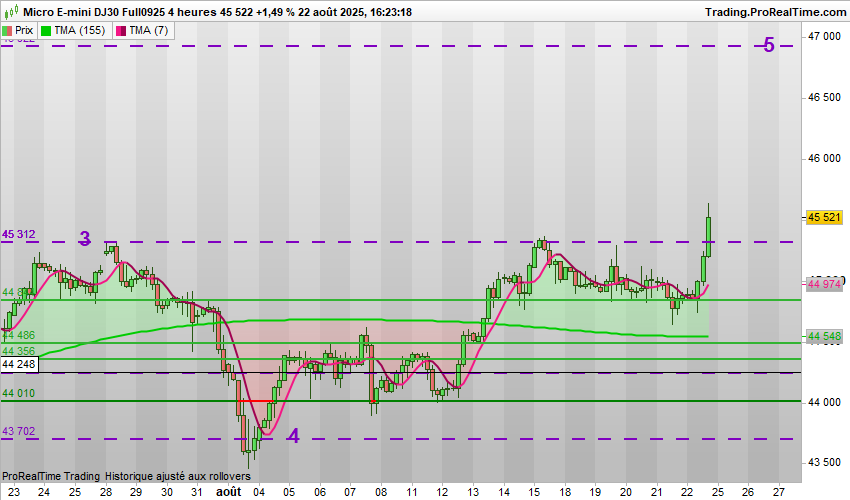Screen dimensions: 850x500
Task: Click the 45 312 purple level label
Action: tap(18, 234)
